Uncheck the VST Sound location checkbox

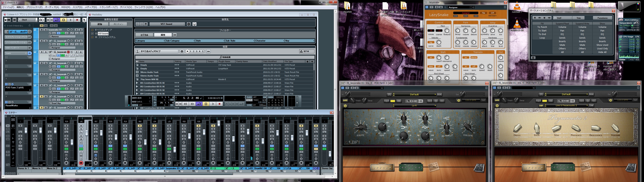[92, 33]
